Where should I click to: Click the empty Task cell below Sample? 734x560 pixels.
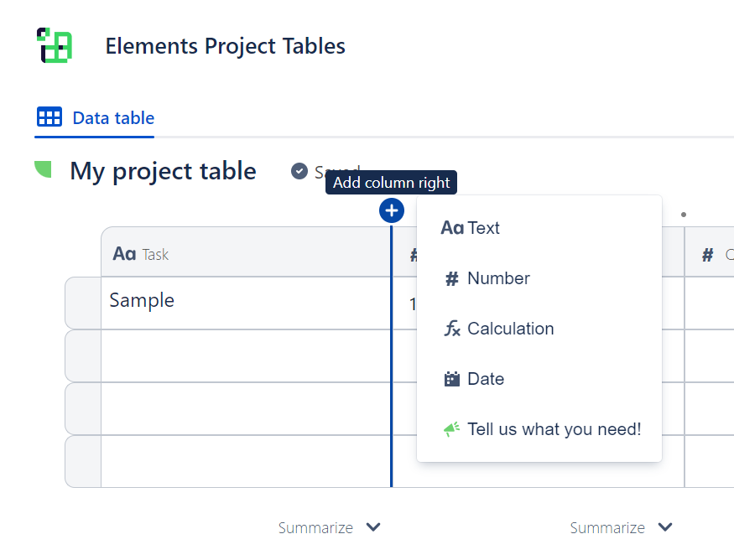[245, 355]
